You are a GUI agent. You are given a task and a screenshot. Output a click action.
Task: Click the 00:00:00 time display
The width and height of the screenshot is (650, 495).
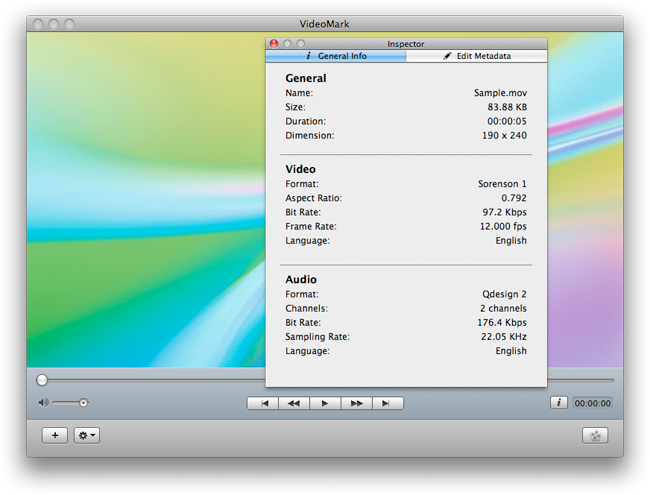point(593,403)
